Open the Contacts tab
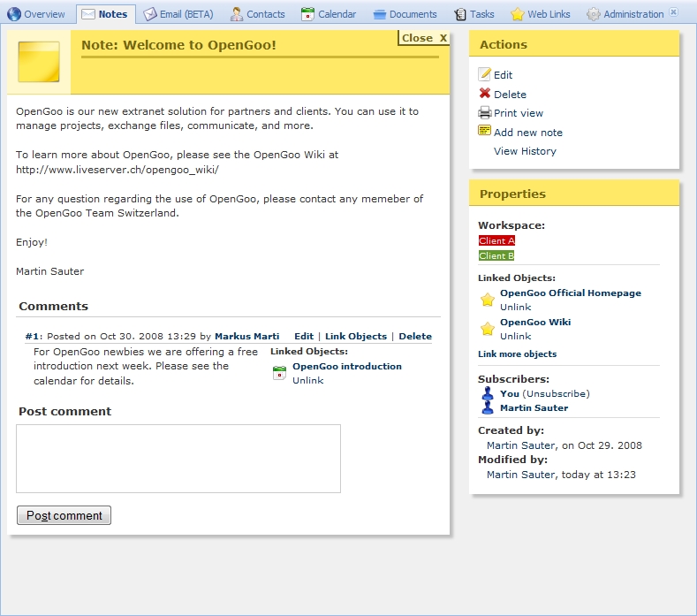This screenshot has height=616, width=697. [258, 14]
